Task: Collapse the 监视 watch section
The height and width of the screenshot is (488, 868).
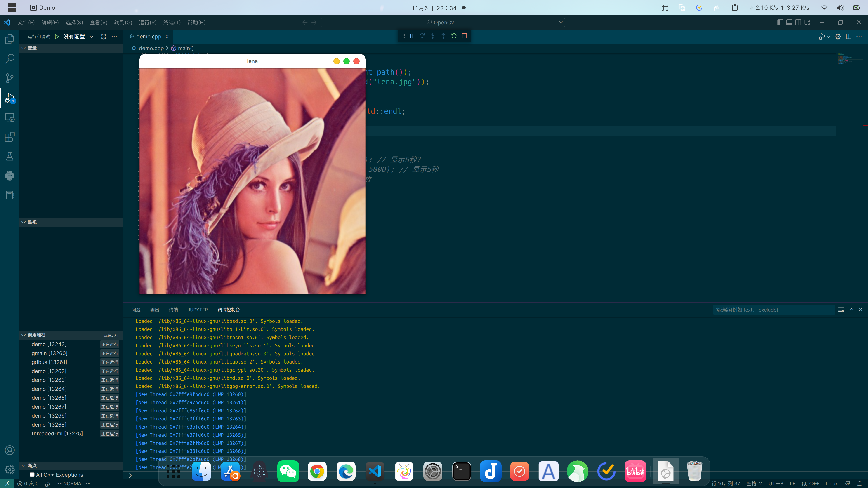Action: (x=24, y=222)
